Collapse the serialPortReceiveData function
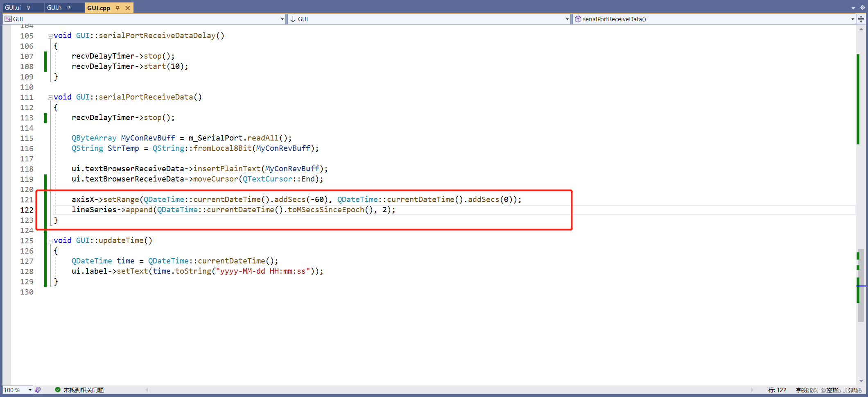The width and height of the screenshot is (868, 397). pos(50,98)
